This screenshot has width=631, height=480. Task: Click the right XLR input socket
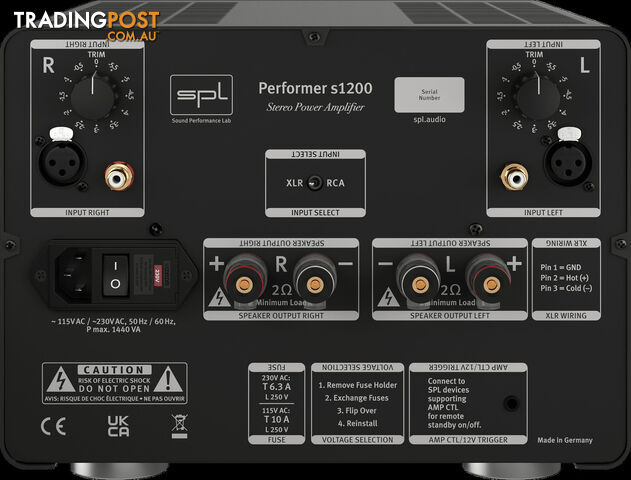[x=62, y=163]
